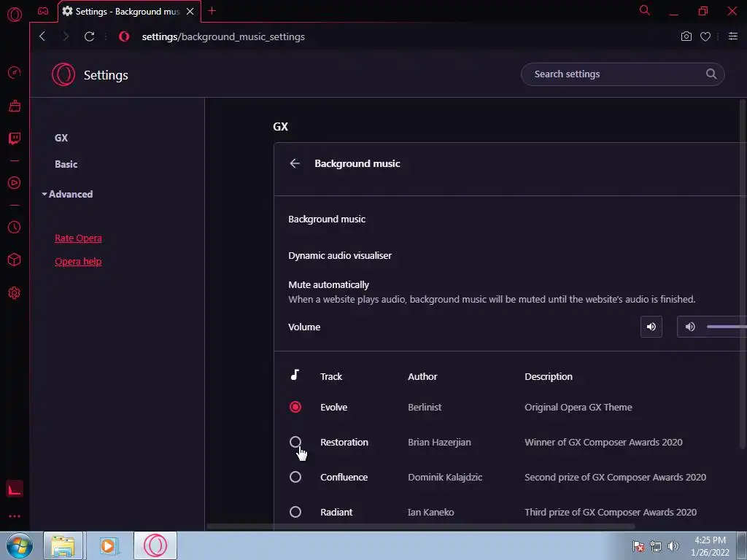Collapse the Advanced settings section
This screenshot has height=560, width=747.
(x=67, y=194)
